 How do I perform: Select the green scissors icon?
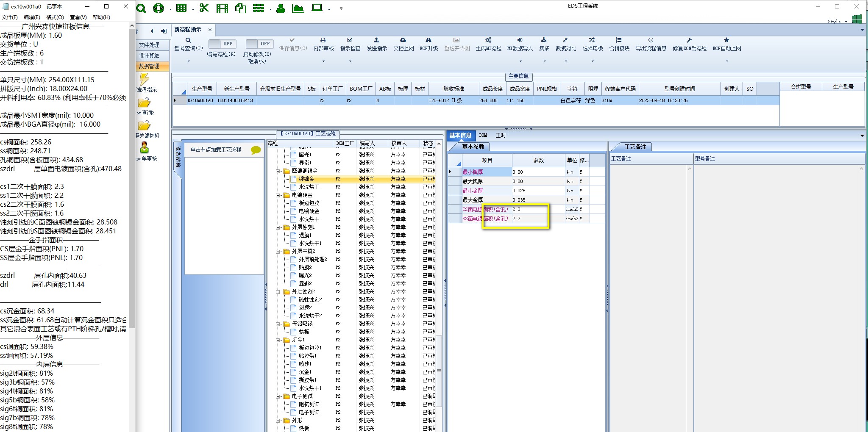[x=204, y=8]
